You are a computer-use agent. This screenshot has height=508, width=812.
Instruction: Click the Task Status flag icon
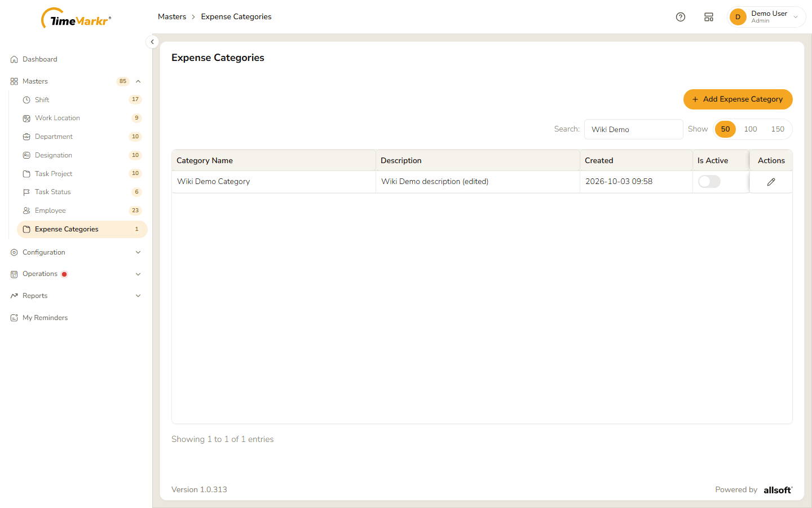point(27,192)
